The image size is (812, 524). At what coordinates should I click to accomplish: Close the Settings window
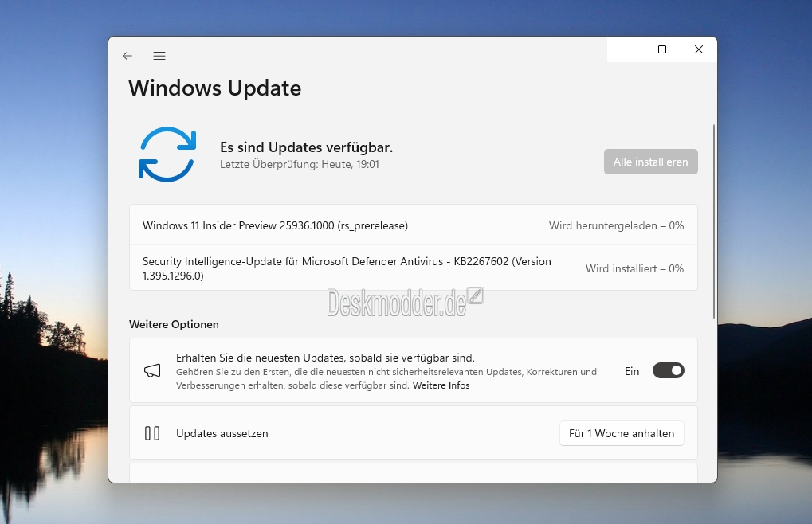click(x=699, y=49)
